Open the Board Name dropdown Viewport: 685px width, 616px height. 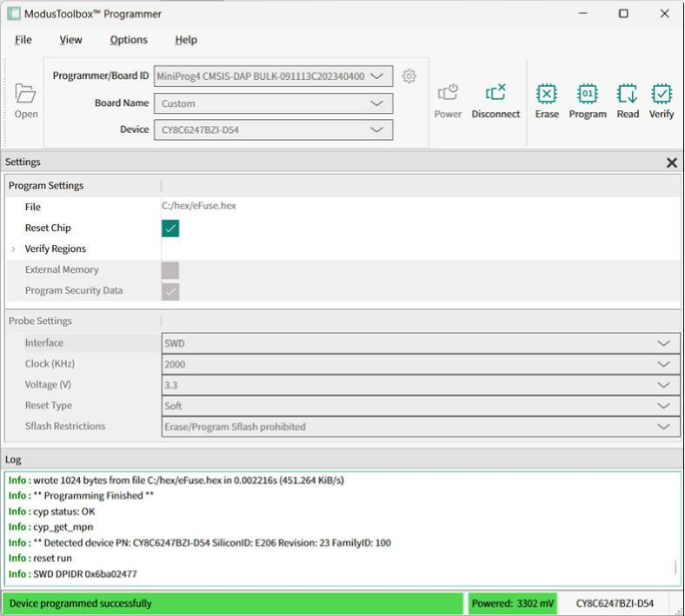point(273,103)
